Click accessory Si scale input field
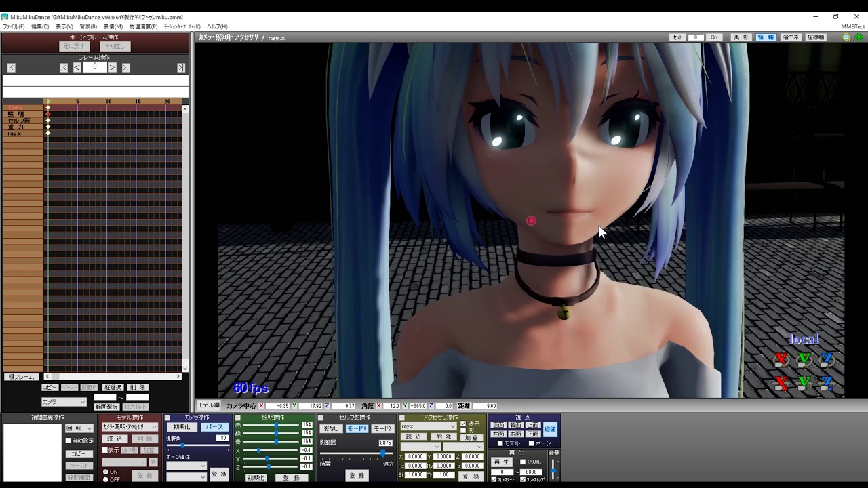The width and height of the screenshot is (868, 488). (415, 474)
